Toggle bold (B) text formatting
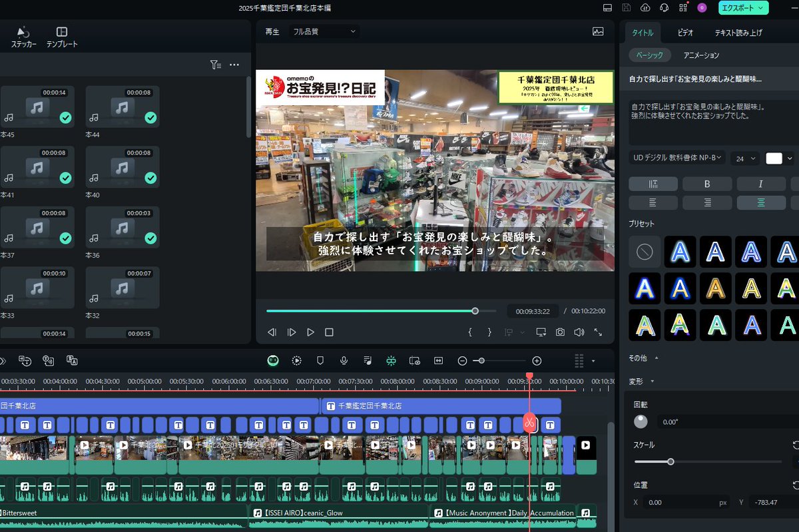This screenshot has height=532, width=799. [x=707, y=184]
